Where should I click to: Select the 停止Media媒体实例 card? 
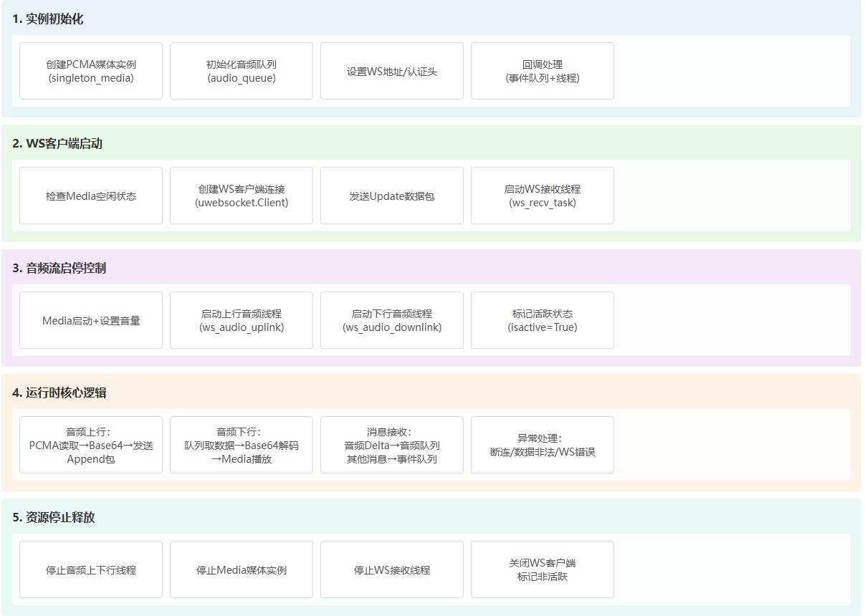pyautogui.click(x=242, y=569)
